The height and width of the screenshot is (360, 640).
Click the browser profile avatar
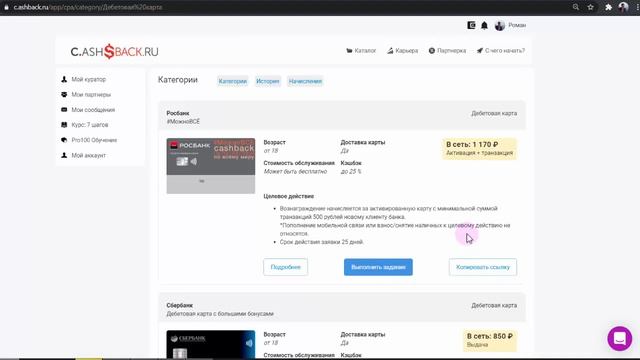pyautogui.click(x=623, y=7)
